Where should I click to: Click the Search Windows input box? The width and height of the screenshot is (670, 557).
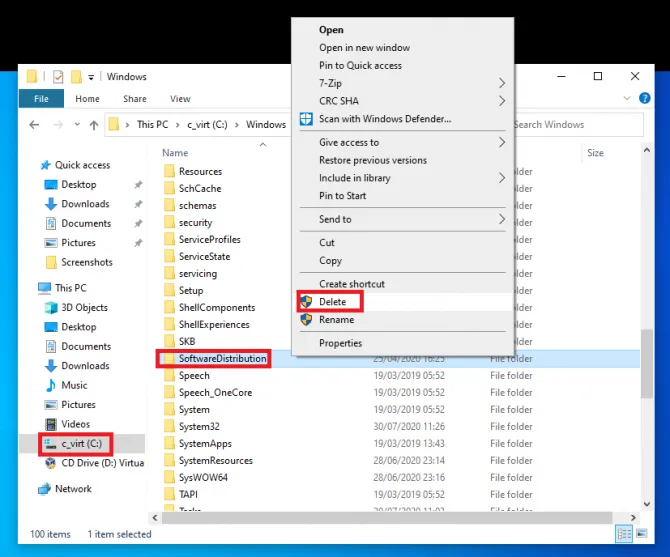pos(575,125)
